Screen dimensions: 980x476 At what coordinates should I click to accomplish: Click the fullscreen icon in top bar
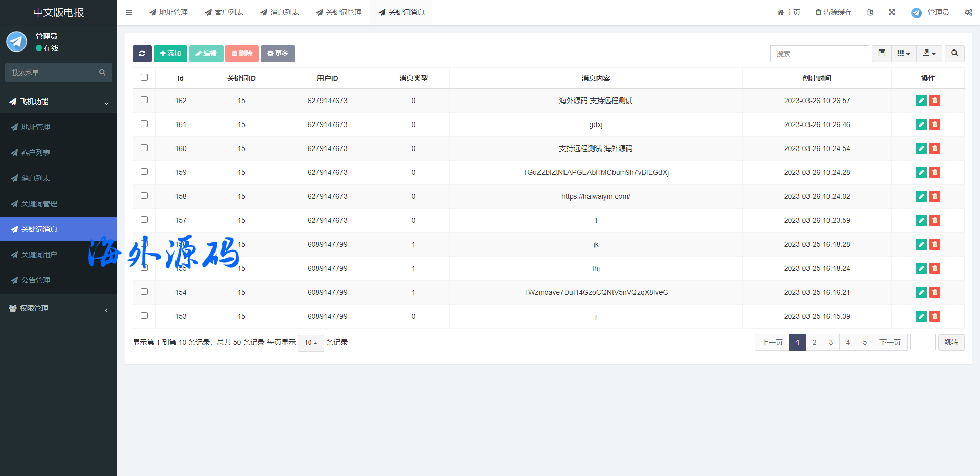click(x=892, y=12)
